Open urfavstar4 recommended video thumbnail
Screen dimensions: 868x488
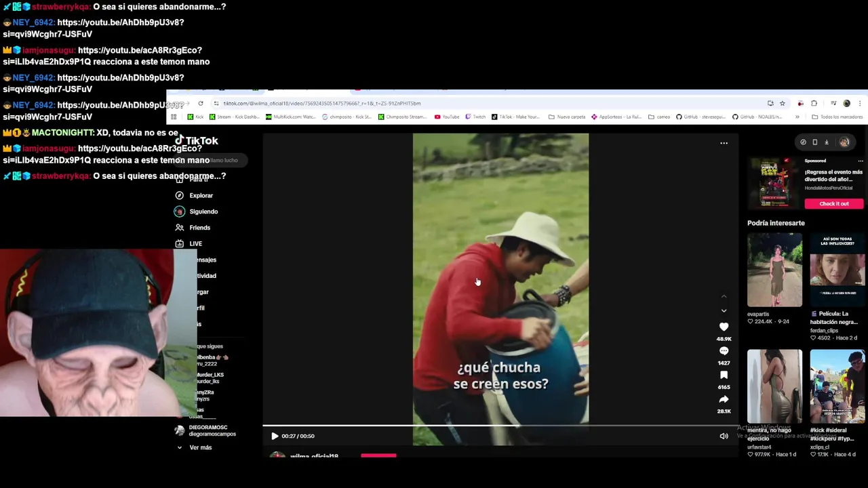pos(774,386)
